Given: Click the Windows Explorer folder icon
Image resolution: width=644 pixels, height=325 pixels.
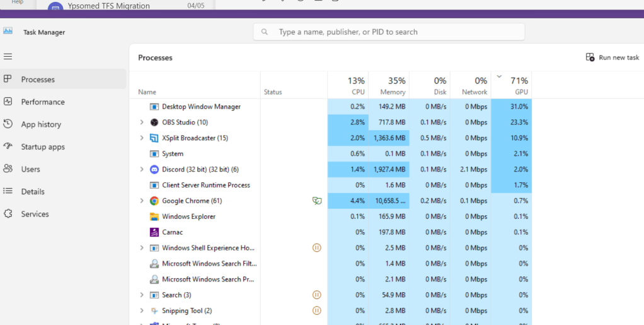Looking at the screenshot, I should point(154,216).
